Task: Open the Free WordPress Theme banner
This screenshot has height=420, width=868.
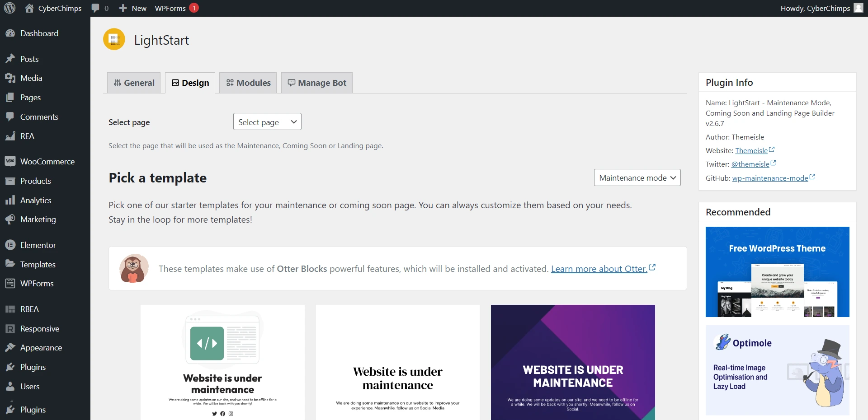Action: coord(778,272)
